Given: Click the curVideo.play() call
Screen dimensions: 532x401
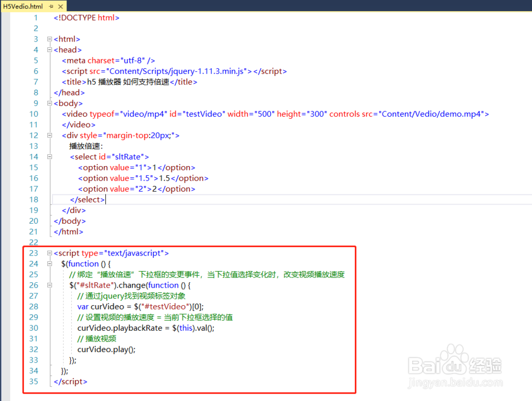Looking at the screenshot, I should tap(106, 349).
